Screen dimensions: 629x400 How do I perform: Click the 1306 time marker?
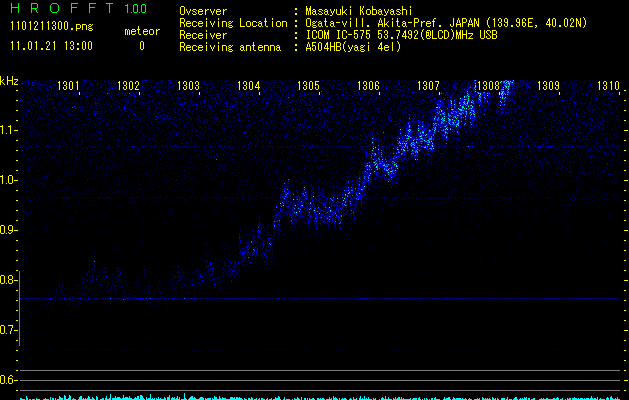[x=368, y=85]
